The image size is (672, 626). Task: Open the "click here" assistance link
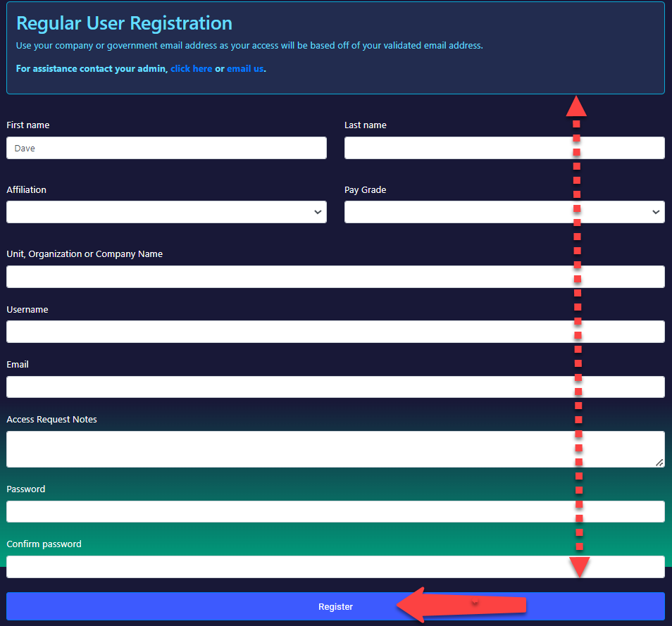pyautogui.click(x=191, y=69)
